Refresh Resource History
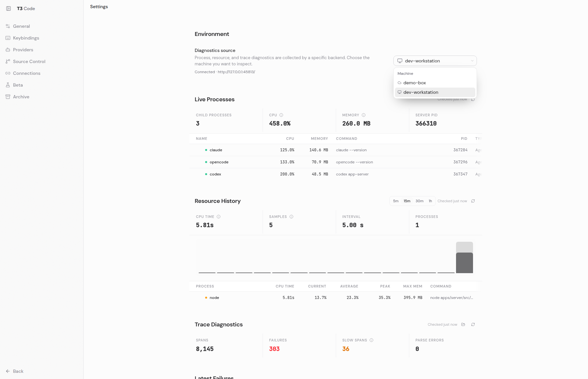588x379 pixels. [x=473, y=201]
